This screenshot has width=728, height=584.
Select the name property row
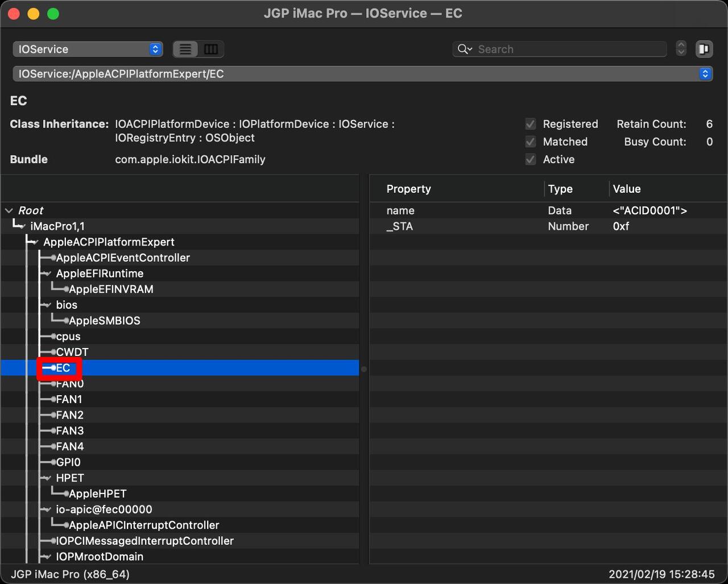[548, 210]
